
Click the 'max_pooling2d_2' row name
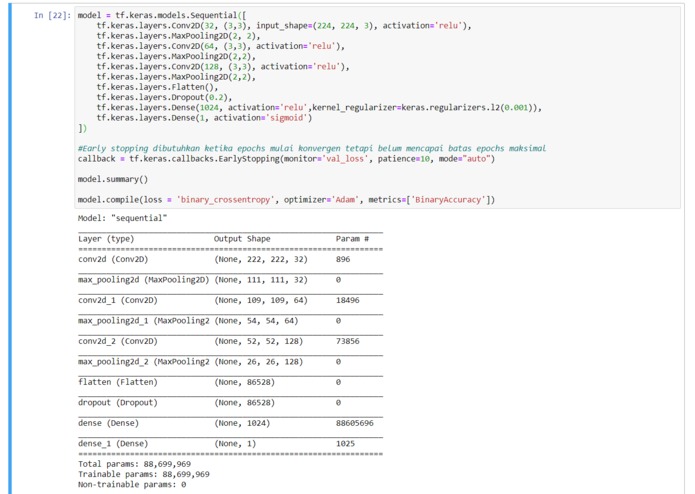pos(144,362)
